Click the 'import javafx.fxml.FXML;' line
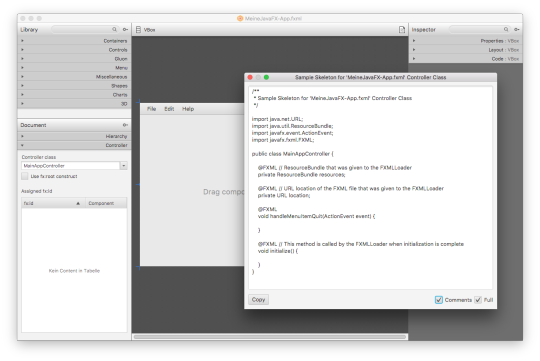This screenshot has width=540, height=361. [x=283, y=140]
